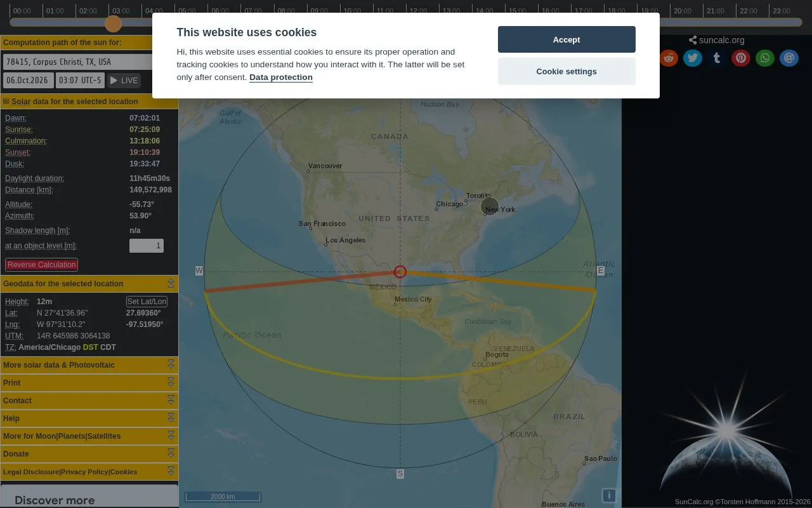
Task: Share the page on Tumblr
Action: pyautogui.click(x=717, y=58)
